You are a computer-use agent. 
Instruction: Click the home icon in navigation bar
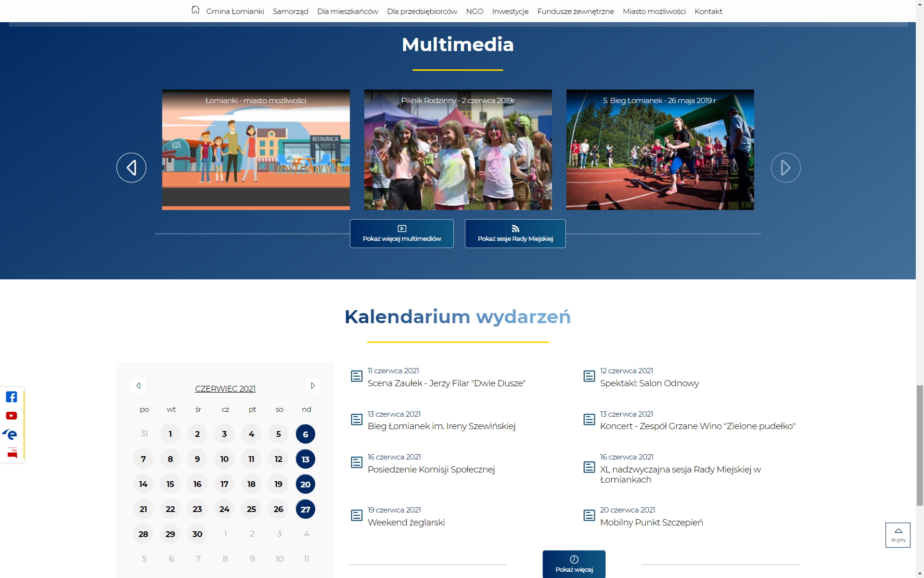[195, 10]
